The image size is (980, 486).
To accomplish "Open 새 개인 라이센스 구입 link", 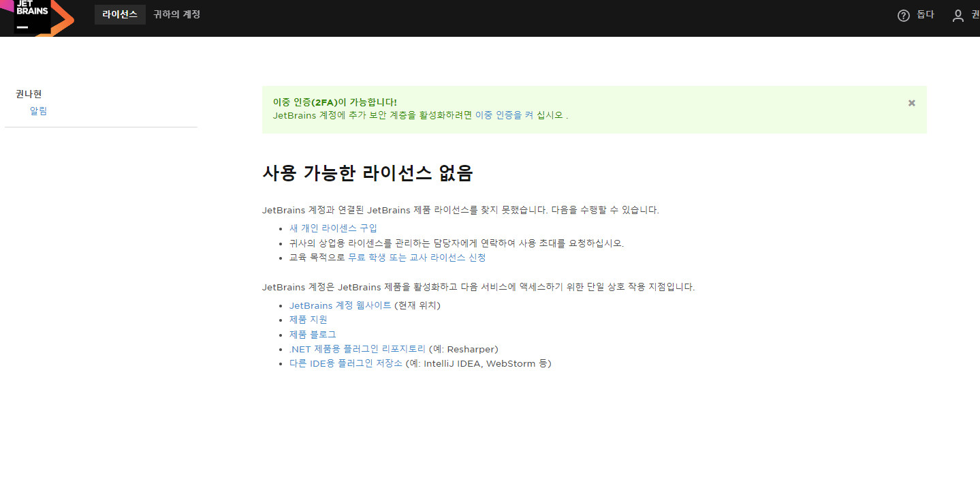I will [x=333, y=228].
